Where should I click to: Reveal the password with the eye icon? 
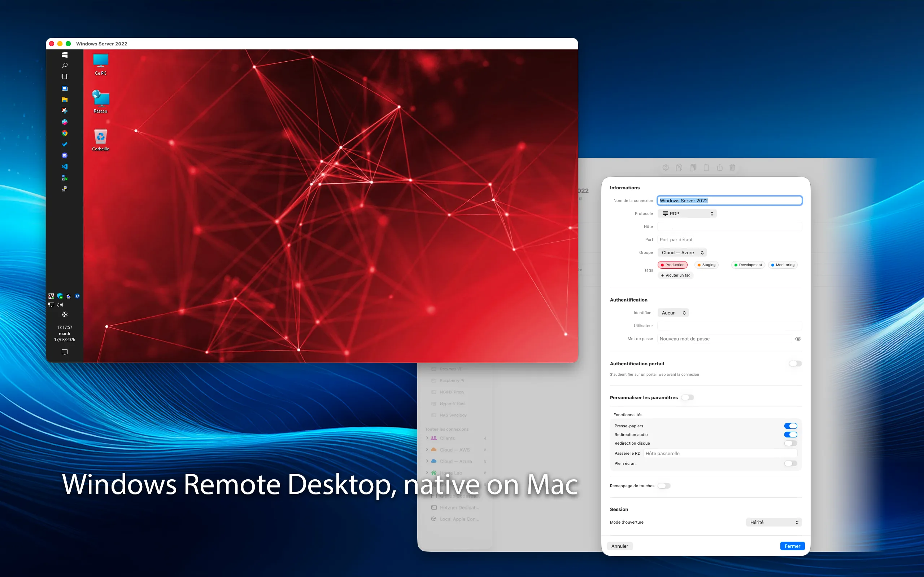tap(798, 339)
